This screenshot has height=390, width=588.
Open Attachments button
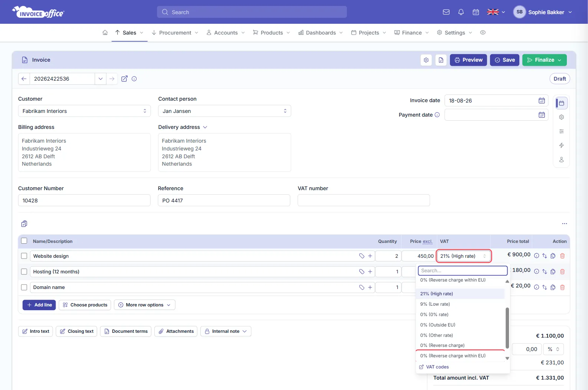176,331
